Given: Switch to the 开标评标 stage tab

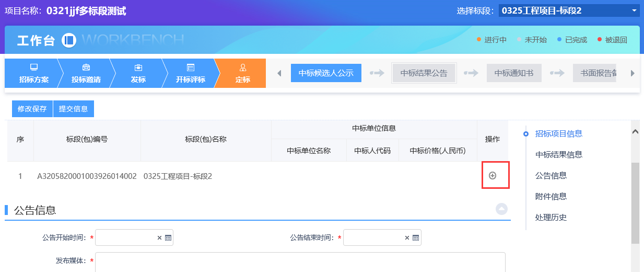Looking at the screenshot, I should [x=190, y=74].
